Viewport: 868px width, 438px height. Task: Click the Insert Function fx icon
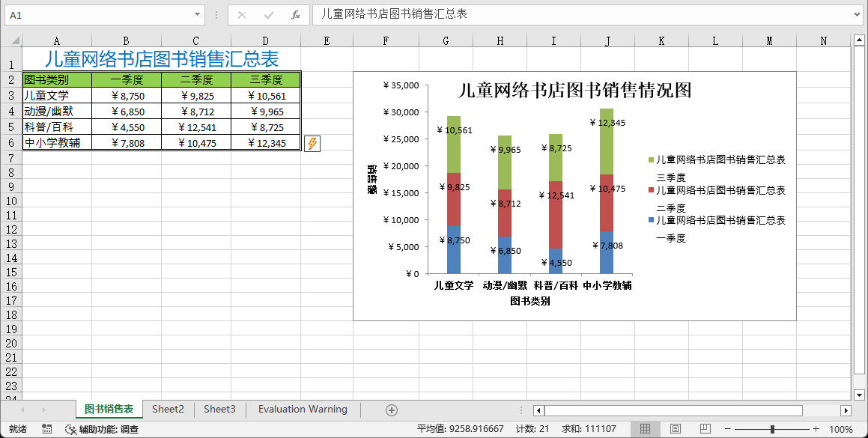click(x=296, y=15)
